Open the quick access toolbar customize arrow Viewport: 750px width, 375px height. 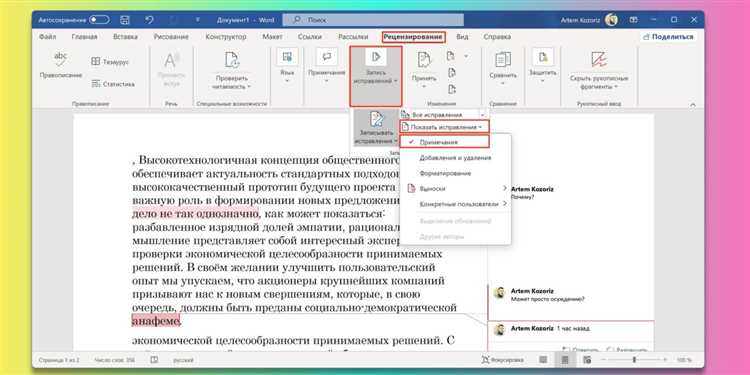[x=198, y=20]
